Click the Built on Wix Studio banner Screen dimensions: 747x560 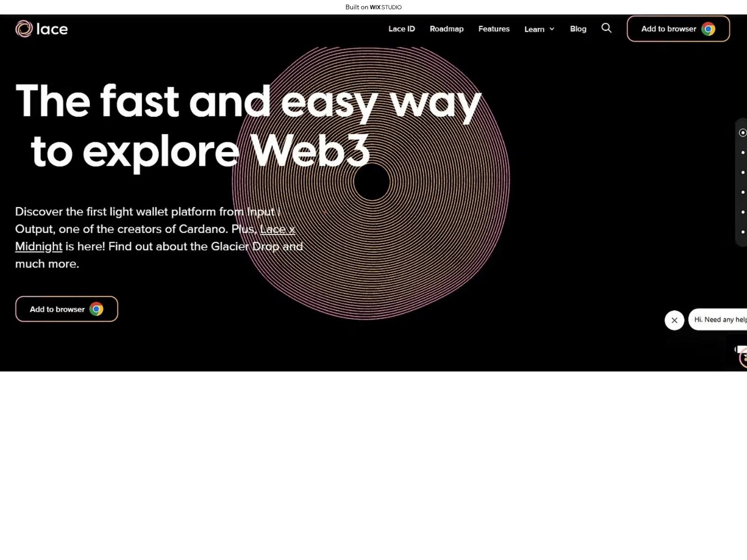click(373, 7)
